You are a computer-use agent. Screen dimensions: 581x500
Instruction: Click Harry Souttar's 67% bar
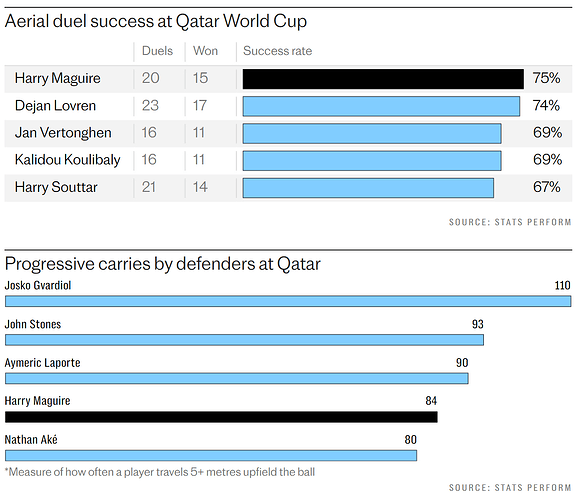[x=368, y=188]
